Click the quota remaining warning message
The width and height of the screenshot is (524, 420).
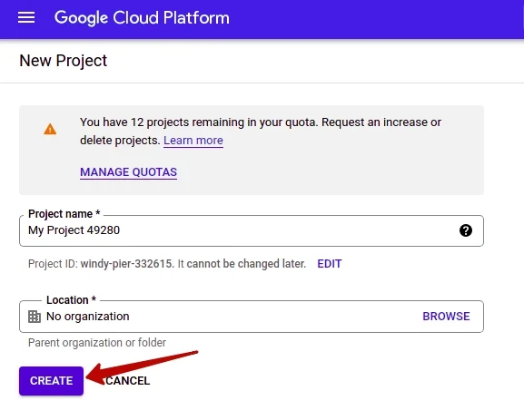coord(261,132)
